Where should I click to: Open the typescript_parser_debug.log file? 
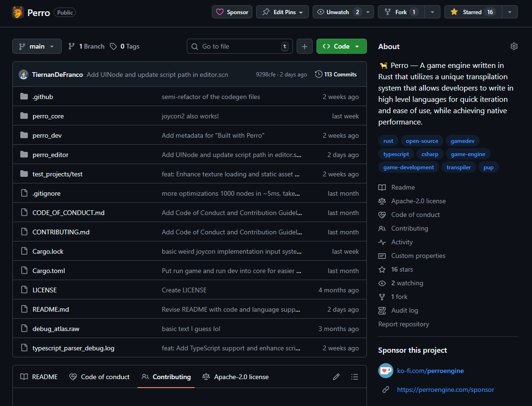pos(73,348)
